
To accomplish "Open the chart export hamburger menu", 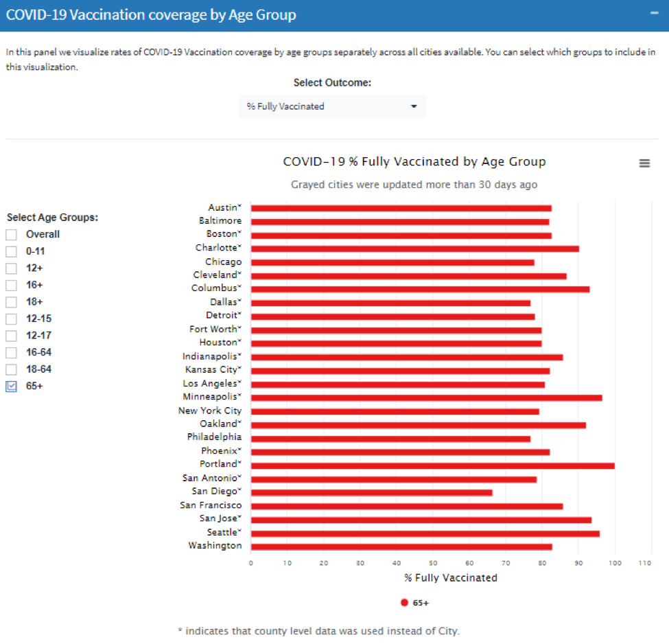I will 644,163.
